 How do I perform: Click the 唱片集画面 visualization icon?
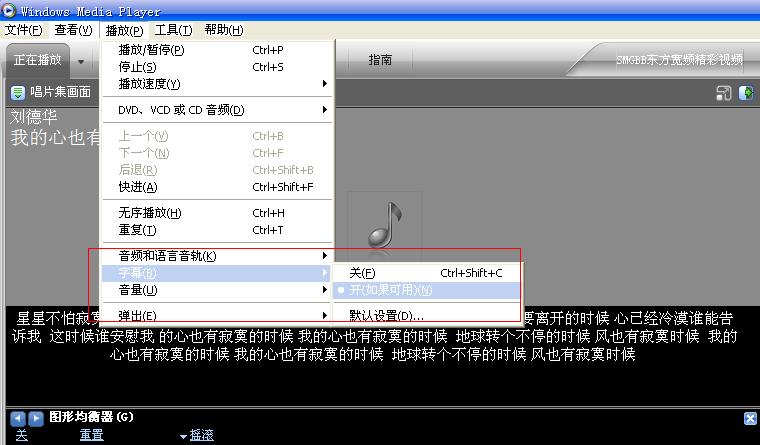(x=18, y=92)
